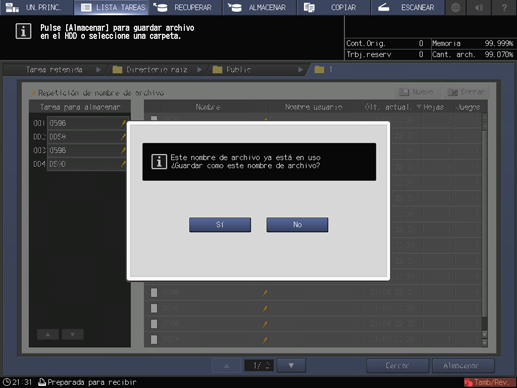Click the 1/ page number indicator

pyautogui.click(x=259, y=366)
